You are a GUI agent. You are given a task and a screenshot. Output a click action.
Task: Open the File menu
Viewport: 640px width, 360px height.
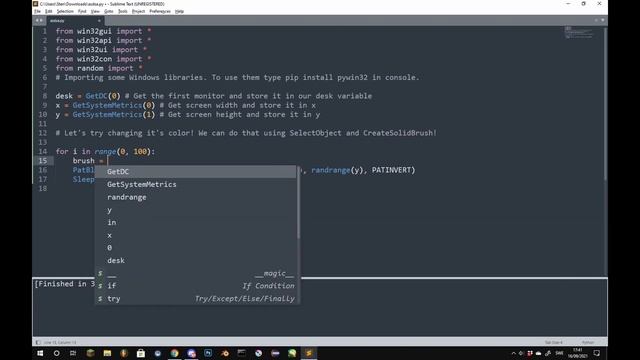point(37,11)
